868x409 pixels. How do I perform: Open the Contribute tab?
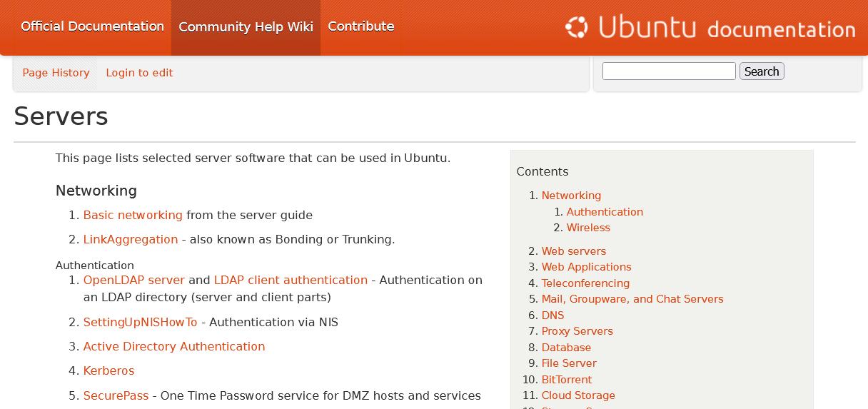coord(361,27)
